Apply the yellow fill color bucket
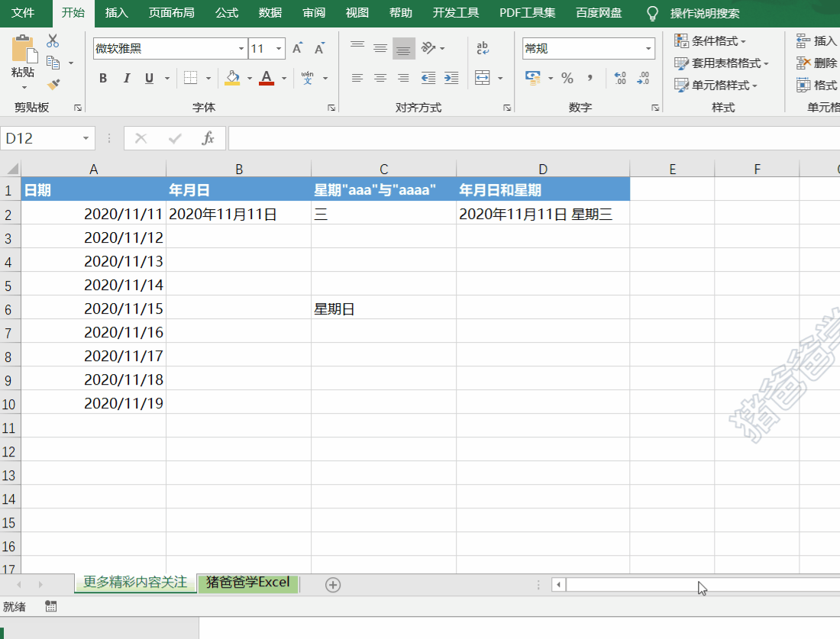Image resolution: width=840 pixels, height=639 pixels. point(232,78)
